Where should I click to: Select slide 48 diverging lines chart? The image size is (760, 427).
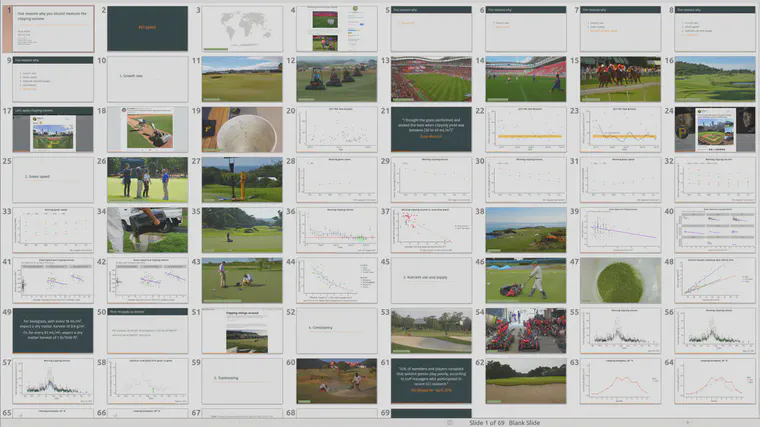714,281
